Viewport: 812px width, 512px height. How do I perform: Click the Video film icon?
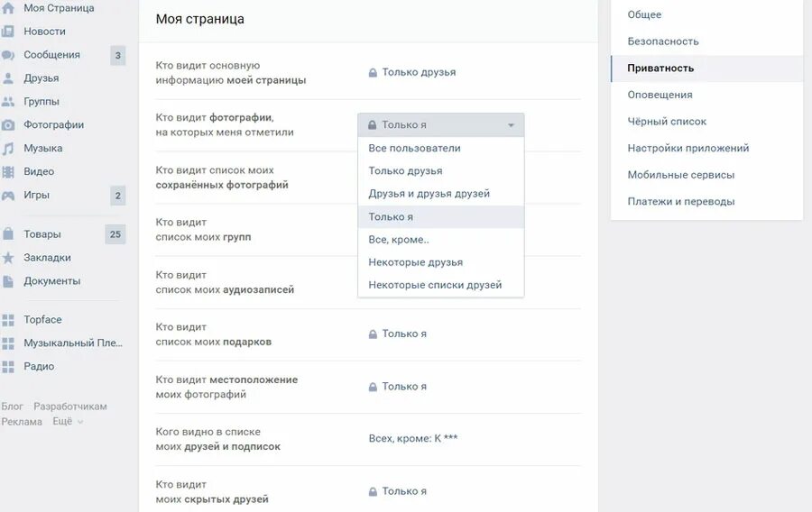8,172
